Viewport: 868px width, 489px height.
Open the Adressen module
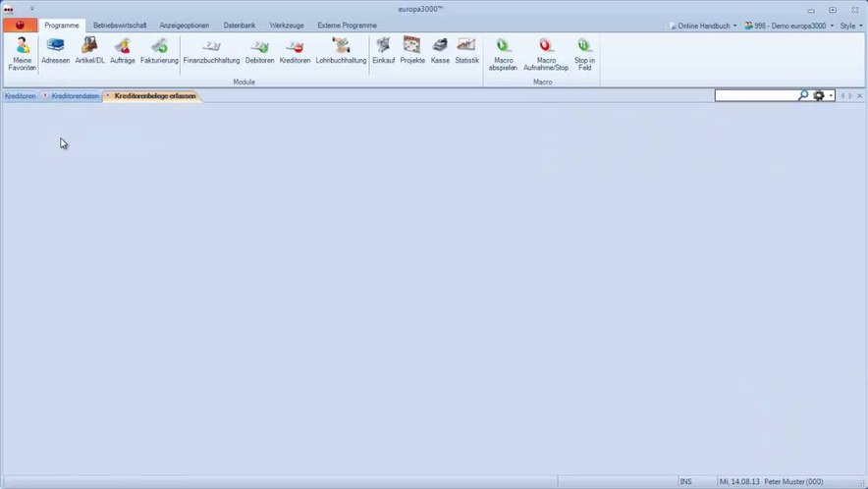tap(55, 51)
